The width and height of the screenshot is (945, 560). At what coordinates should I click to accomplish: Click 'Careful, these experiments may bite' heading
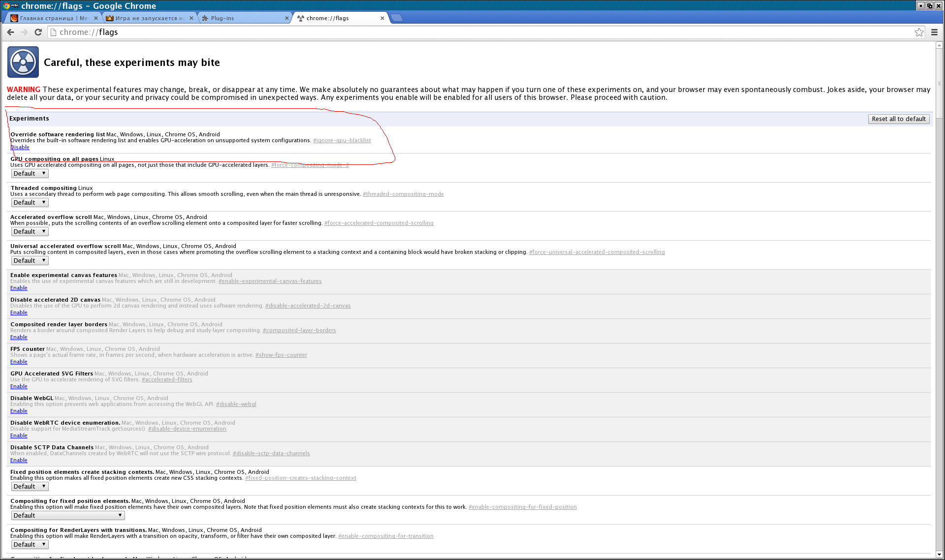point(132,62)
